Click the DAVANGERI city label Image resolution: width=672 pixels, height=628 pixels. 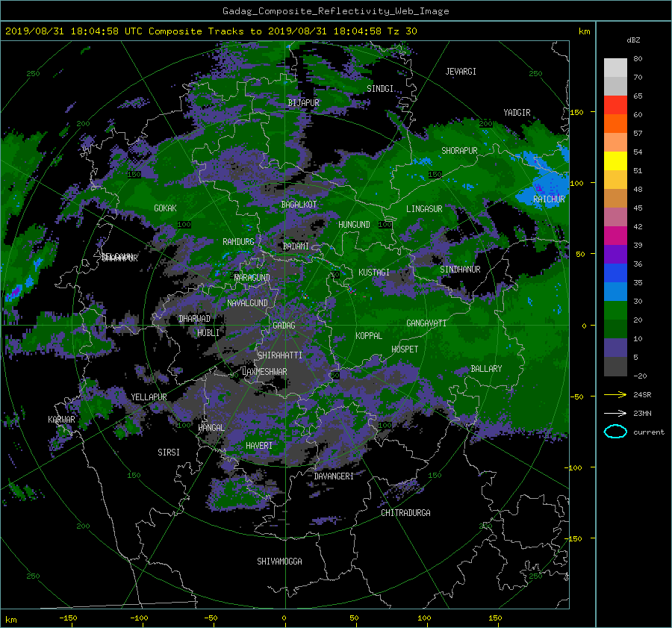(x=334, y=476)
